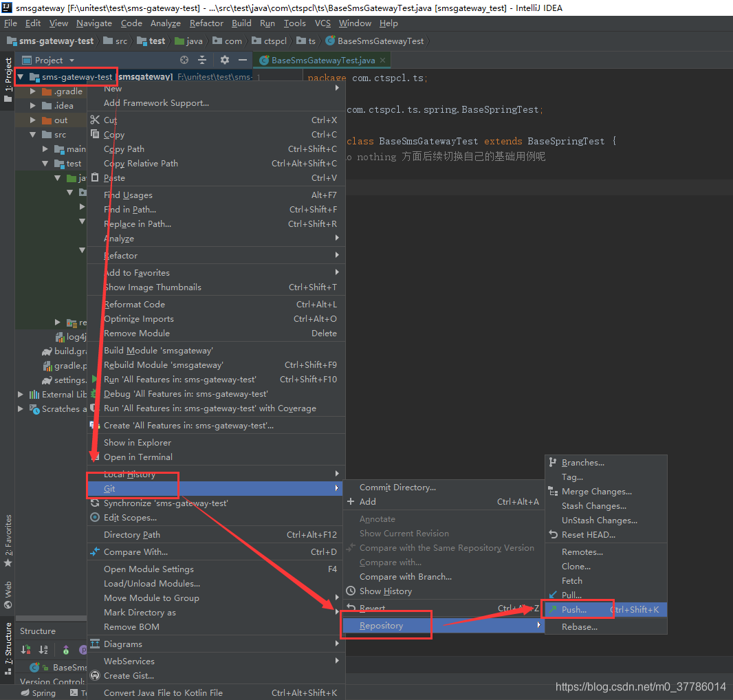733x700 pixels.
Task: Click the Reset HEAD undo icon
Action: pyautogui.click(x=553, y=534)
